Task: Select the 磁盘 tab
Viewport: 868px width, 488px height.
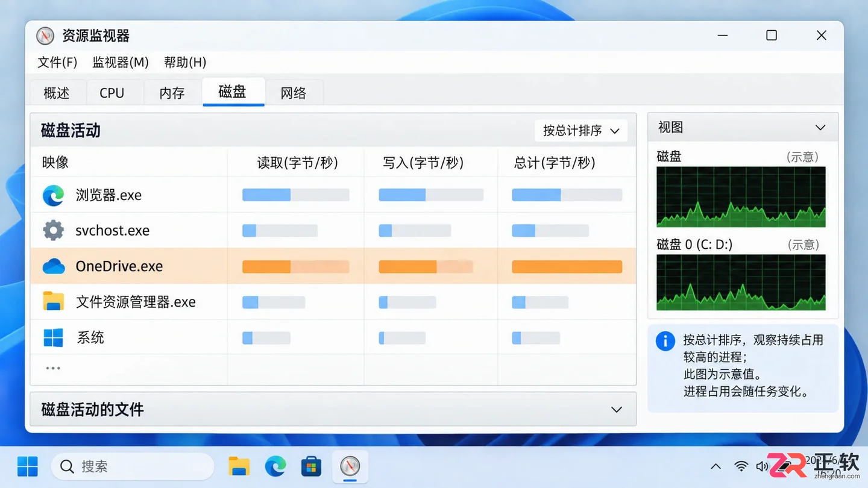Action: [x=233, y=92]
